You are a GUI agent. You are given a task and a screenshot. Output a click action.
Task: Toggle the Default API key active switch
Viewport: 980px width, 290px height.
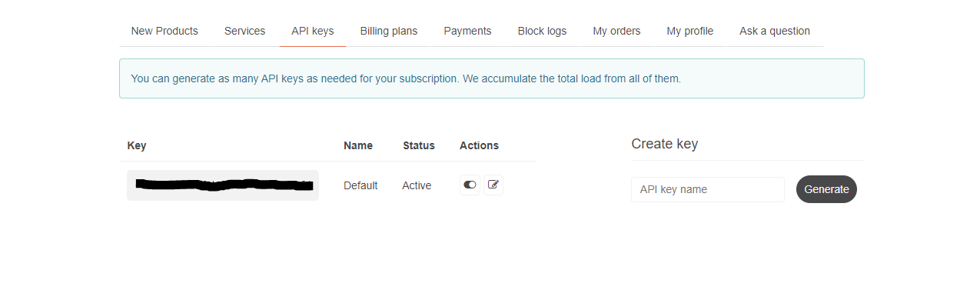point(470,185)
